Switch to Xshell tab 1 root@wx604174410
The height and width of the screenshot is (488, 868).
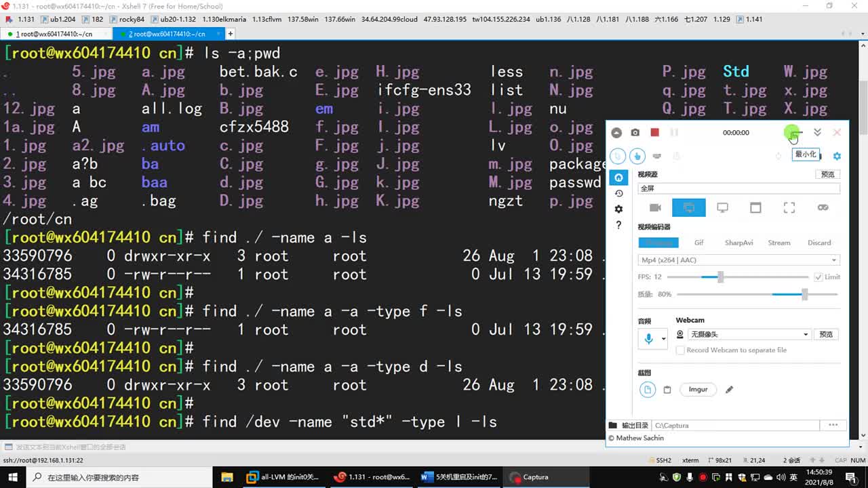click(x=56, y=34)
